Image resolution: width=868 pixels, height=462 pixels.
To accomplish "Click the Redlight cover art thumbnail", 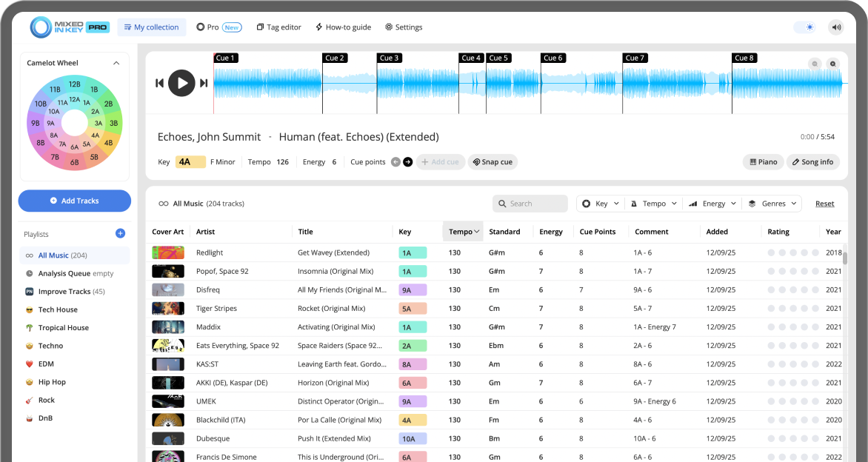I will [x=168, y=253].
